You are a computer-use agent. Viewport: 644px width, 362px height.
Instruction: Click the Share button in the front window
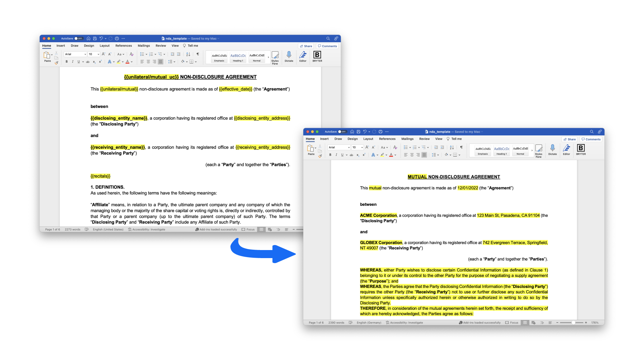(x=570, y=139)
